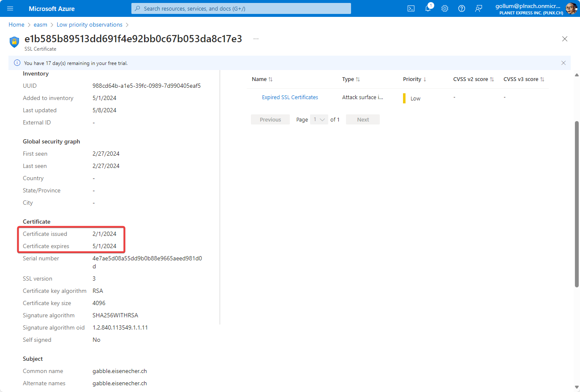Click in the Search resources box
Image resolution: width=580 pixels, height=392 pixels.
click(241, 8)
